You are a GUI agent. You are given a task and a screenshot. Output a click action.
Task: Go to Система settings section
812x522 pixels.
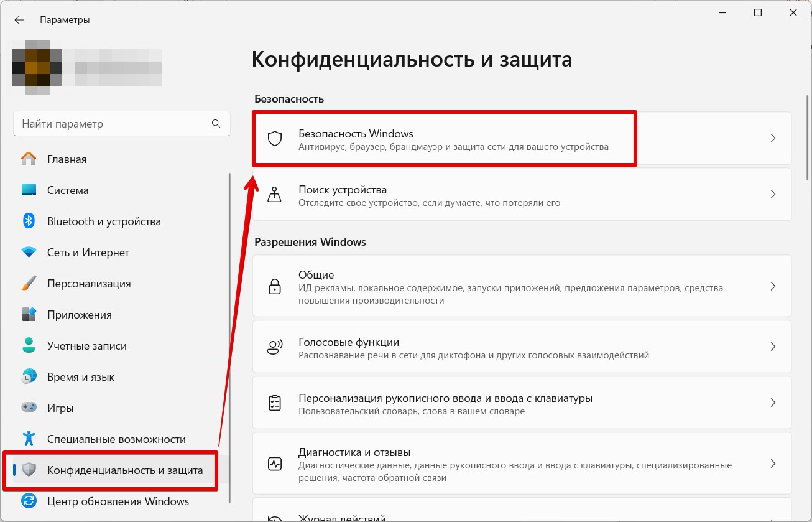(121, 190)
